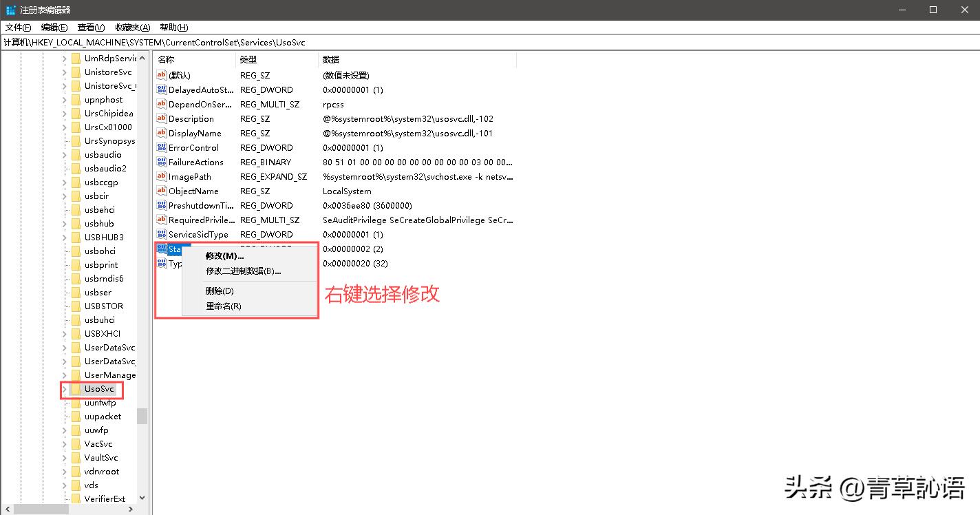980x515 pixels.
Task: Click the ErrorControl DWORD value icon
Action: tap(162, 148)
